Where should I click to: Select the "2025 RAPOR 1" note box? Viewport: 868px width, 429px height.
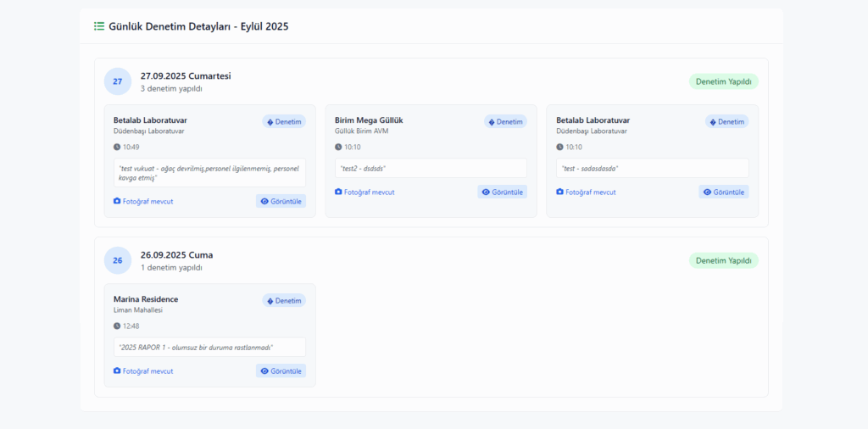tap(209, 348)
